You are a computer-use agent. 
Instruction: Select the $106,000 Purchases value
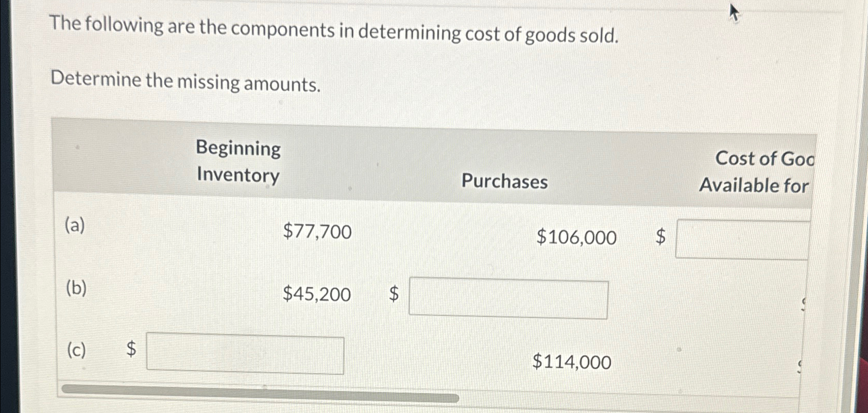[x=576, y=238]
